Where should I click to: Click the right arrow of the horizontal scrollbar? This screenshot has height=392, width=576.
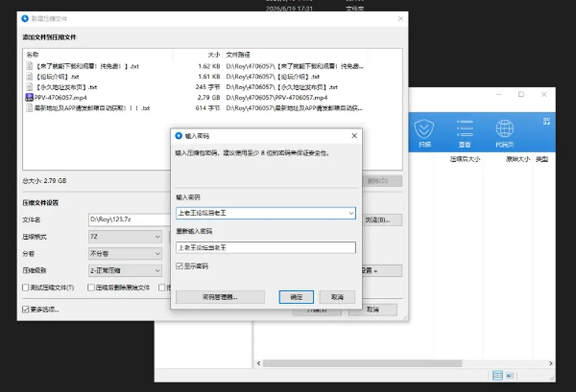tap(551, 363)
